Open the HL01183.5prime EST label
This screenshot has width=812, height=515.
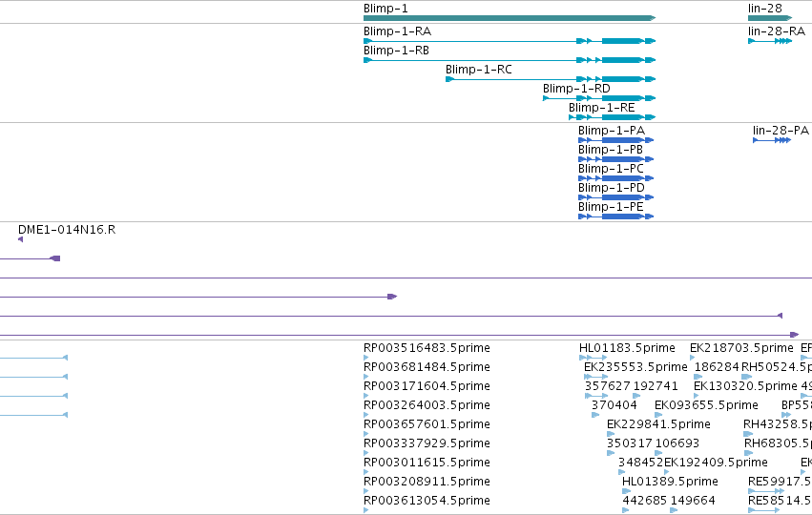point(627,348)
